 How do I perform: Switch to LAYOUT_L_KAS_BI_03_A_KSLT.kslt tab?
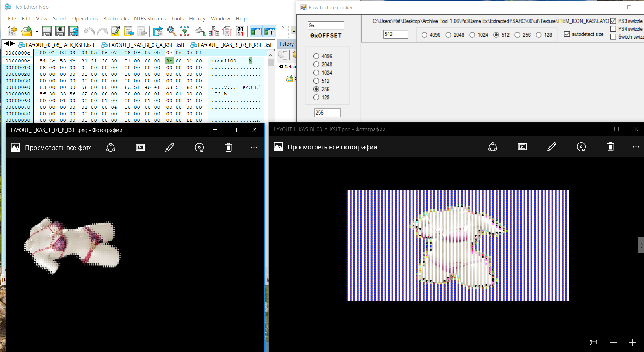144,45
